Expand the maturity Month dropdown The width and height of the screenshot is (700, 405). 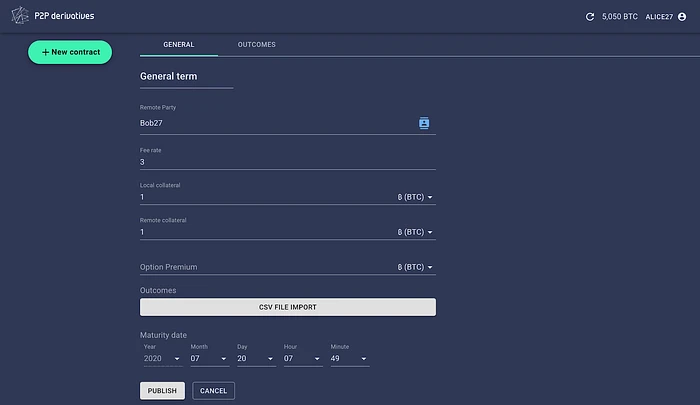point(207,357)
